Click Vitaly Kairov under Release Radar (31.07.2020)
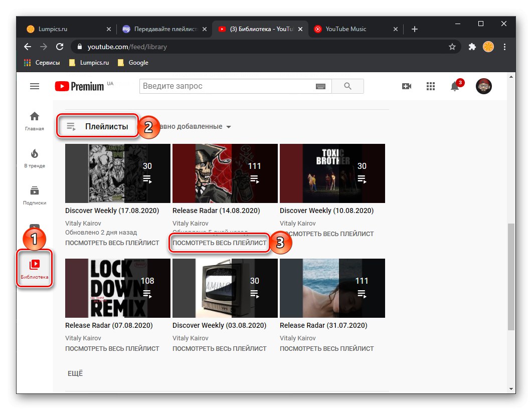The height and width of the screenshot is (410, 532). (297, 338)
